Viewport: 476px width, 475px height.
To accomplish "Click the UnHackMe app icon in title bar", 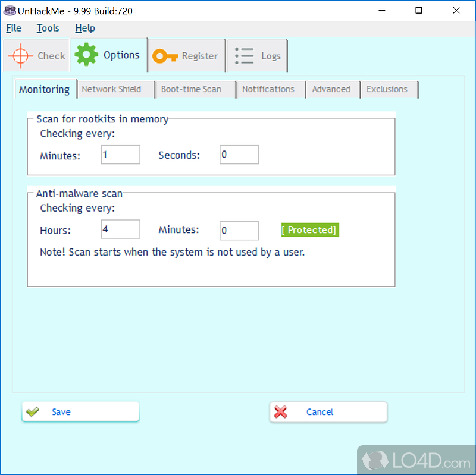I will [10, 11].
